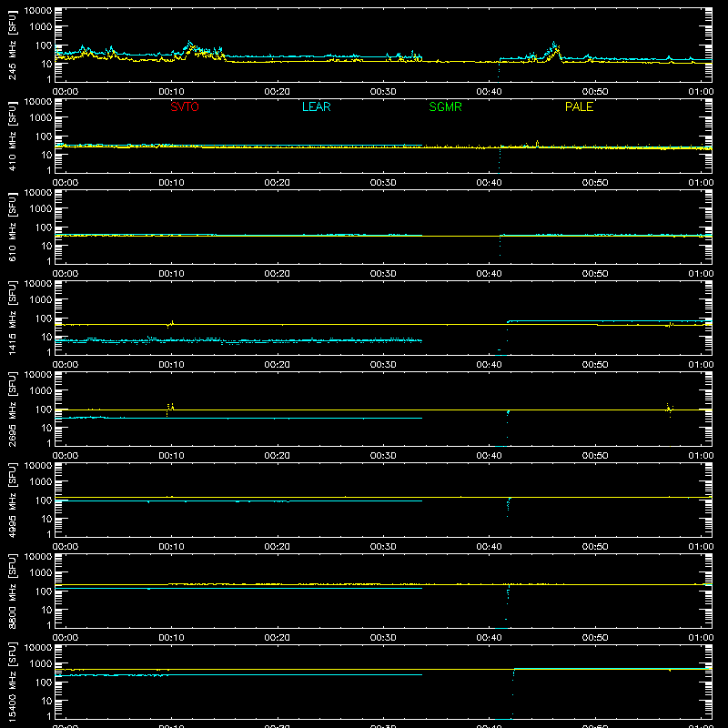Select the red SVTO station label
The image size is (728, 728).
pos(185,106)
